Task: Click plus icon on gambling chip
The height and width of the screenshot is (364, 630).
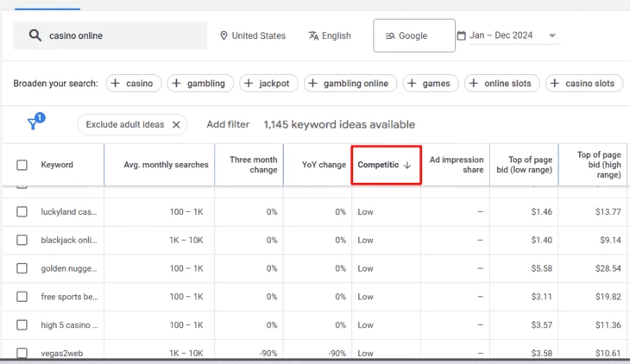Action: point(176,83)
